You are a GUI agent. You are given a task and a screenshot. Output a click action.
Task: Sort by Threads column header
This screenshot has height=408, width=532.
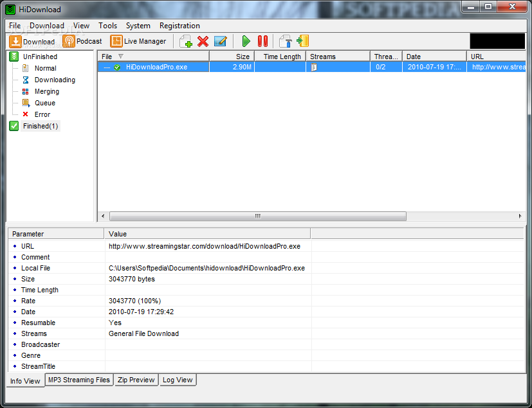(x=386, y=57)
